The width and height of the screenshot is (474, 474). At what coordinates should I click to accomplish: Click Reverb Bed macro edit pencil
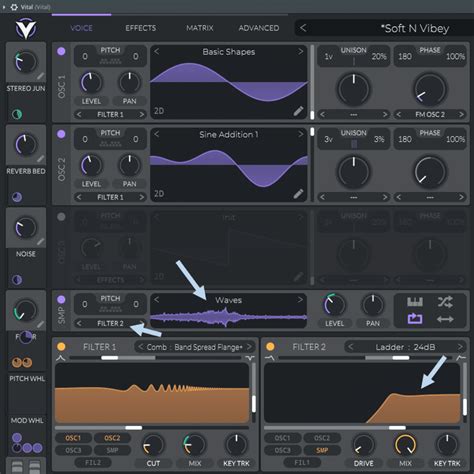coord(40,159)
